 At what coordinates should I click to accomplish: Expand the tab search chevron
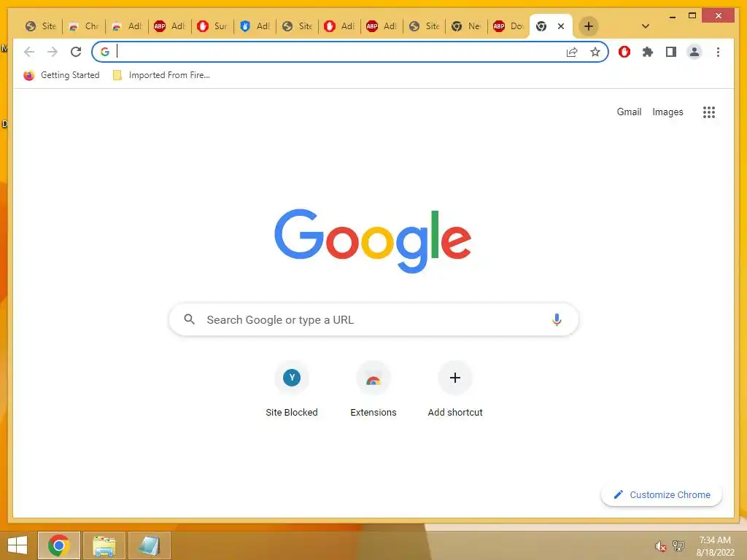646,26
